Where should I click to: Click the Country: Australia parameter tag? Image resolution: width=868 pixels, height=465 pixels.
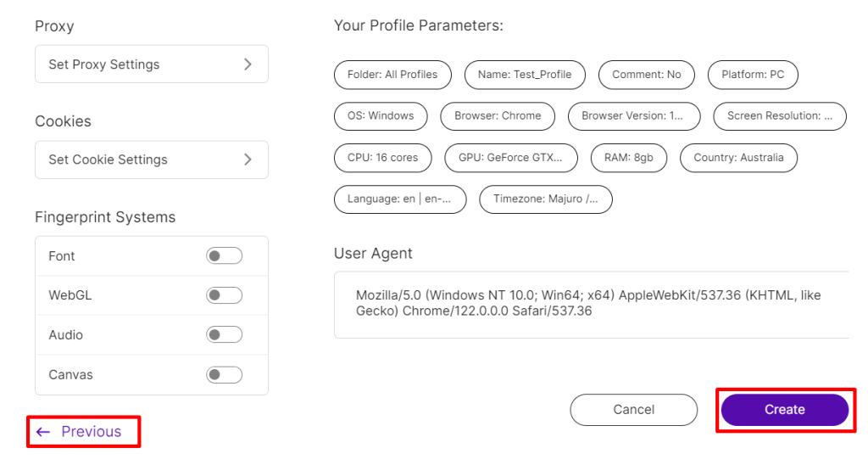[x=738, y=157]
